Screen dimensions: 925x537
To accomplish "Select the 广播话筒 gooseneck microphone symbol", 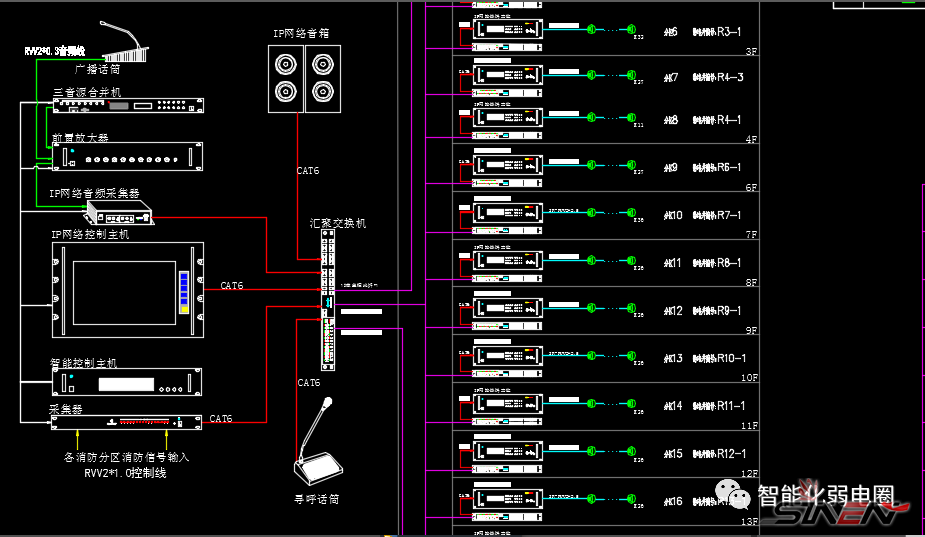I will (124, 41).
